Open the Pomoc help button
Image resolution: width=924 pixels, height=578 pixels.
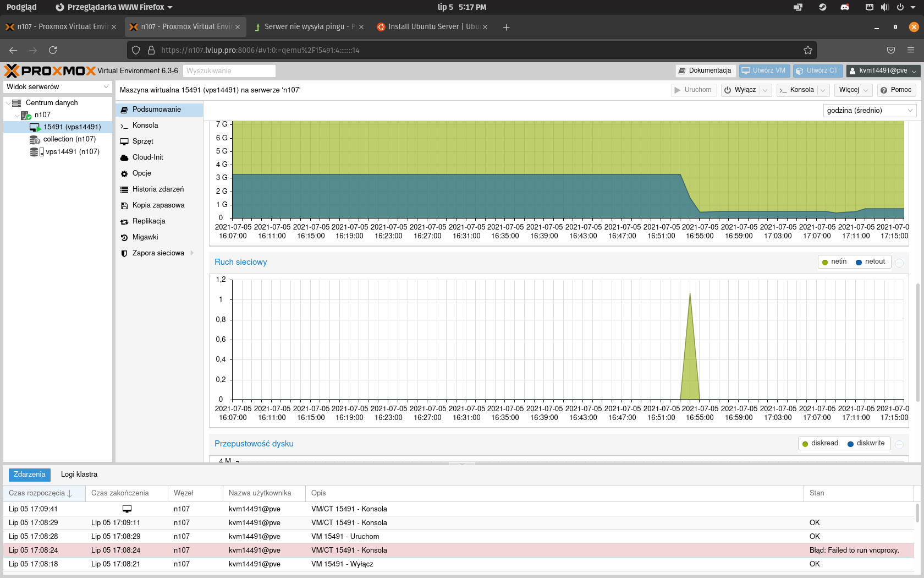point(897,90)
